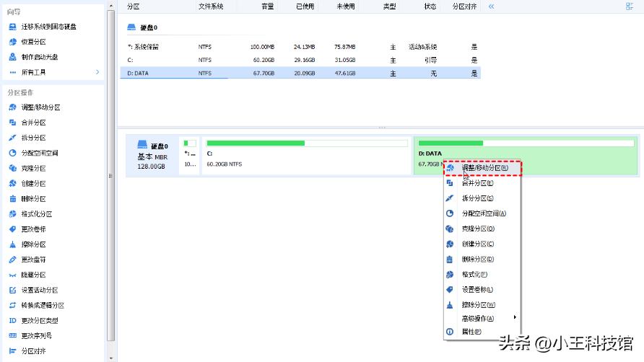Click the 拆分分区 icon in left sidebar
This screenshot has height=362, width=644.
pos(13,138)
